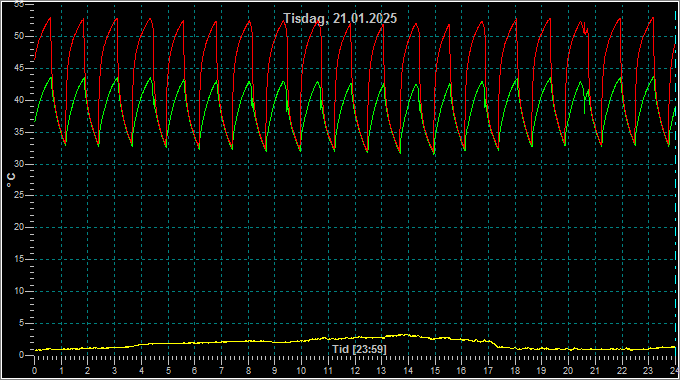Click yellow curve's highest point near hour 14
The image size is (680, 380).
405,334
